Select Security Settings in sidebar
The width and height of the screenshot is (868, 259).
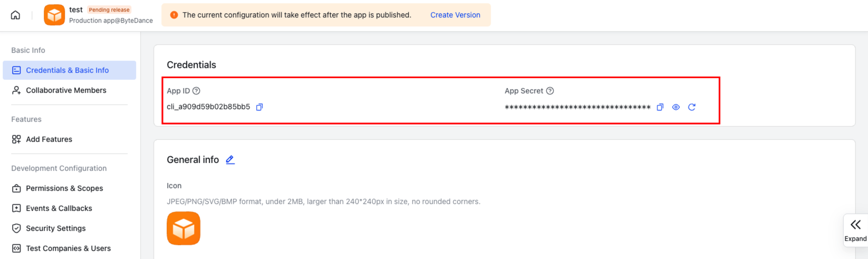(x=56, y=228)
